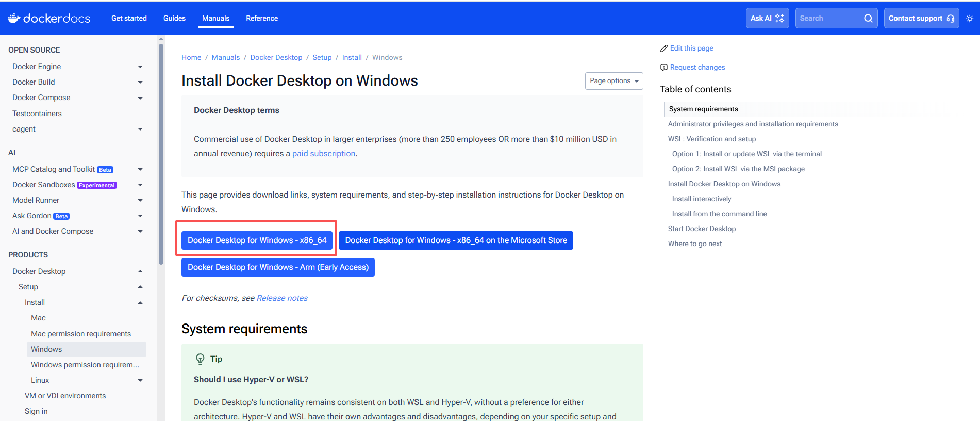Viewport: 980px width, 421px height.
Task: Jump to Option 1 WSL via terminal
Action: (747, 154)
